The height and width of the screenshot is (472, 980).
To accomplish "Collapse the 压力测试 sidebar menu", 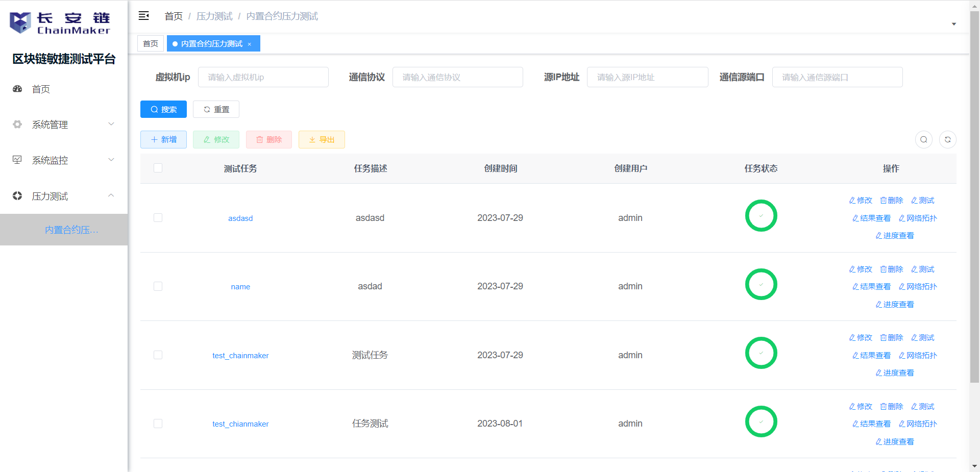I will click(x=64, y=196).
